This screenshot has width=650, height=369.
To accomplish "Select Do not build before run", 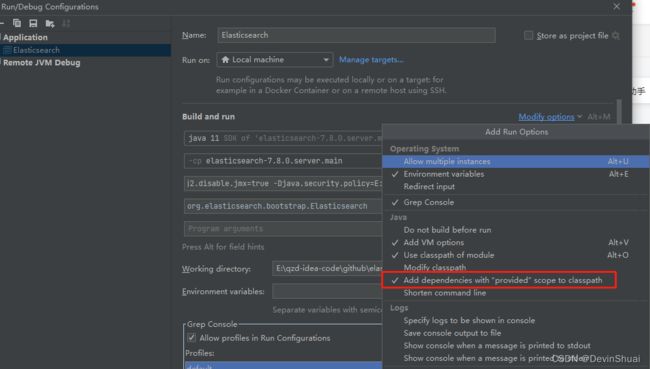I will [515, 230].
